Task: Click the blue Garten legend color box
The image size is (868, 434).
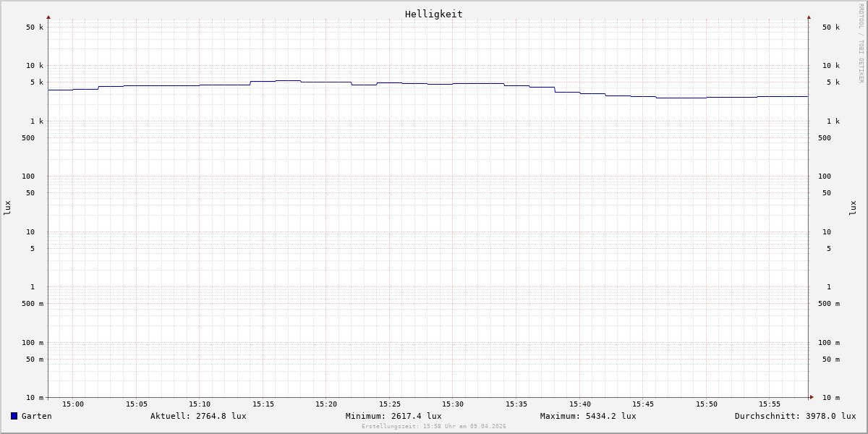Action: pyautogui.click(x=14, y=416)
